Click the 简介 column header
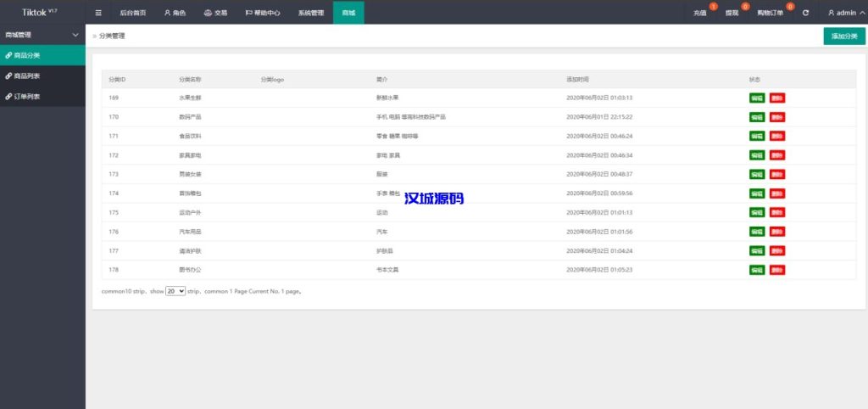This screenshot has height=409, width=868. click(x=382, y=79)
